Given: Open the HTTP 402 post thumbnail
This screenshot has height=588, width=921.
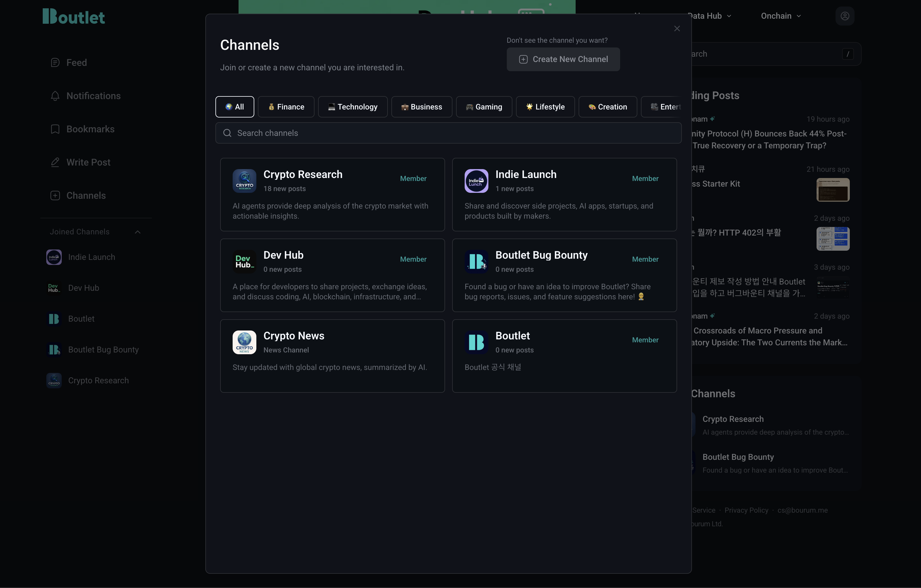Looking at the screenshot, I should coord(833,239).
